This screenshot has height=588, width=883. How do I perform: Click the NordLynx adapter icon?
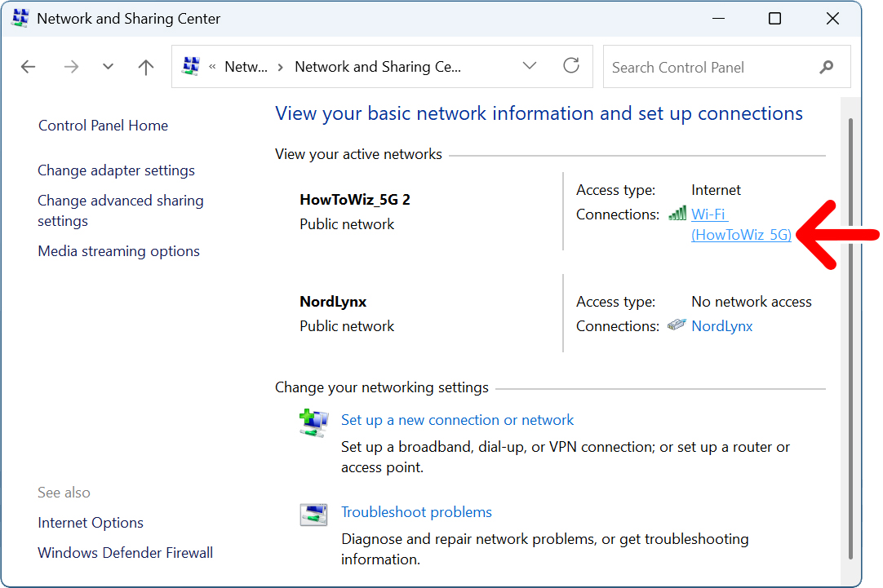point(677,325)
